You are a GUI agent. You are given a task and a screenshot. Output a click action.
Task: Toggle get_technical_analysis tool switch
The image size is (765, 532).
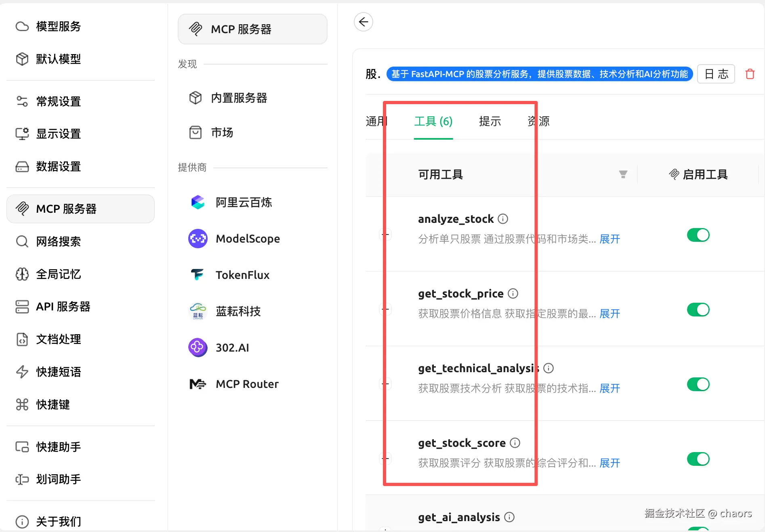[x=698, y=384]
